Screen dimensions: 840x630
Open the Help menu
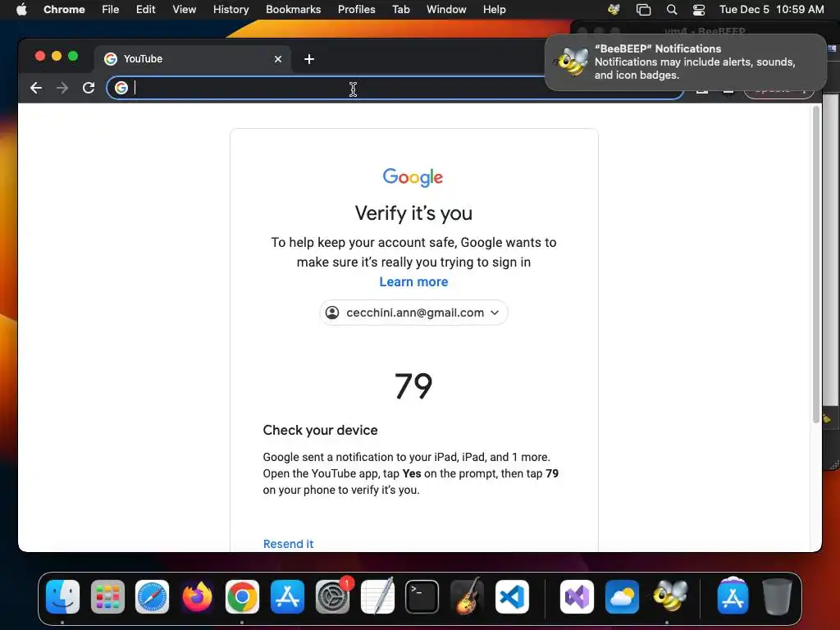pyautogui.click(x=494, y=9)
